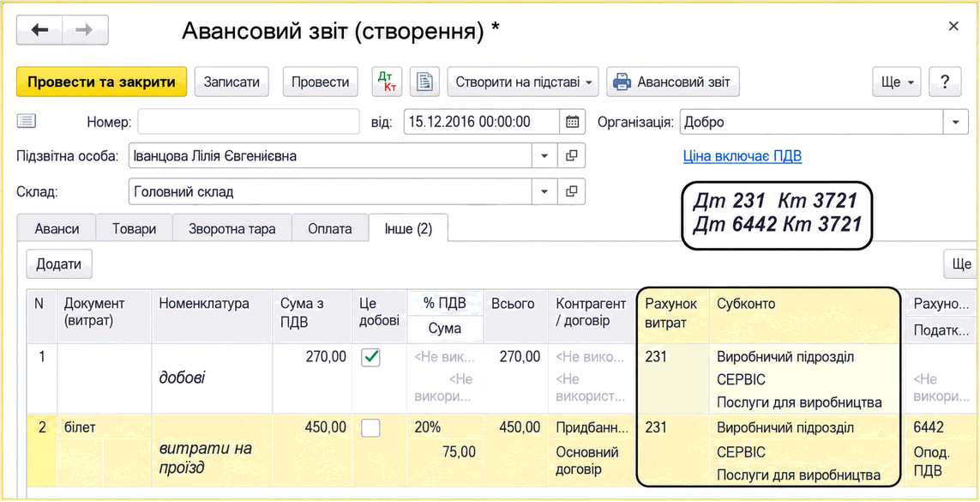Expand the Підзвітна особа dropdown
The width and height of the screenshot is (980, 502).
tap(544, 155)
